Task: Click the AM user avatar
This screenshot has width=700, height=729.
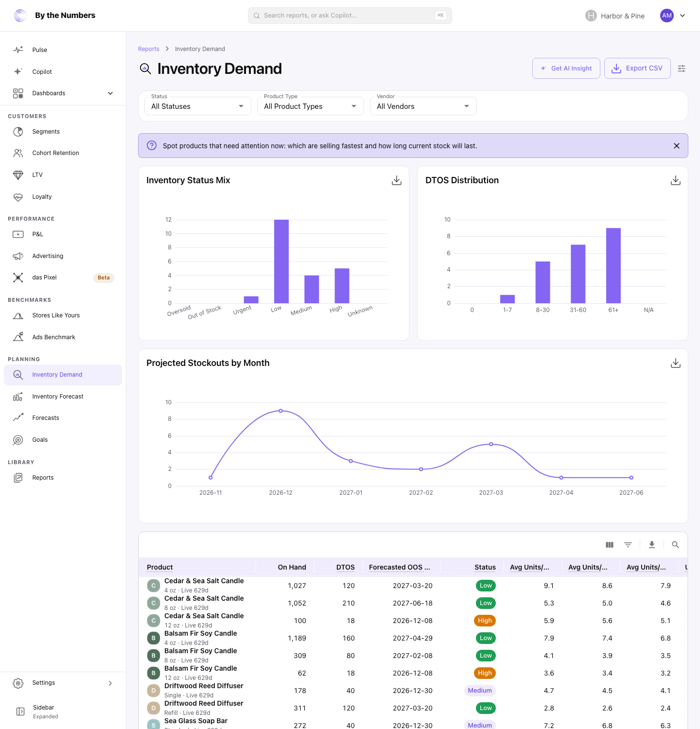Action: 667,16
